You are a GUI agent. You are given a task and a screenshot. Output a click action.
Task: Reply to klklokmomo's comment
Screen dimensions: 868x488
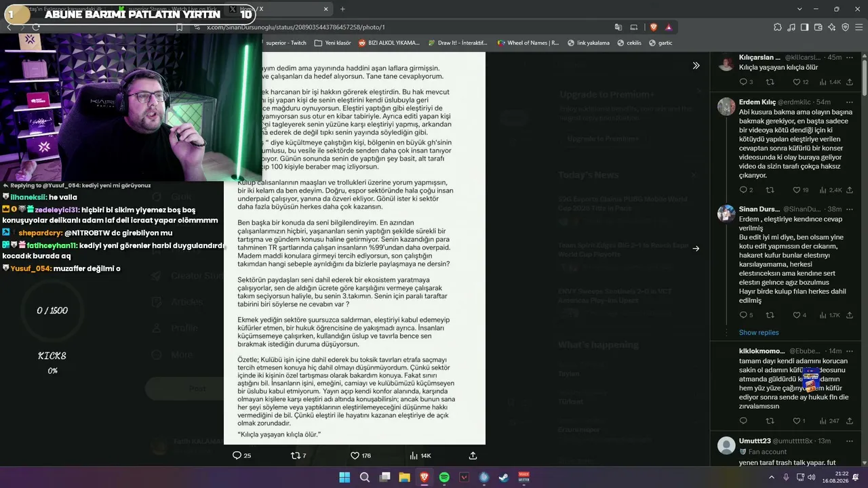743,421
